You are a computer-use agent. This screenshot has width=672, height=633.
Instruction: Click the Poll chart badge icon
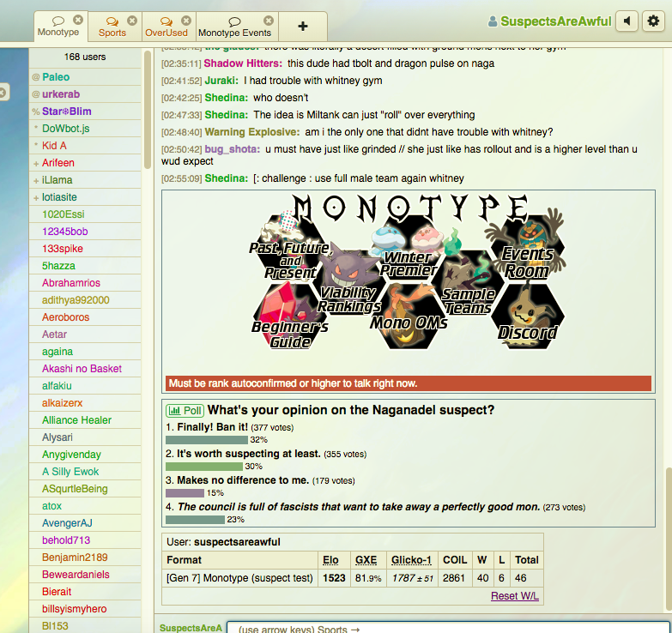tap(185, 411)
